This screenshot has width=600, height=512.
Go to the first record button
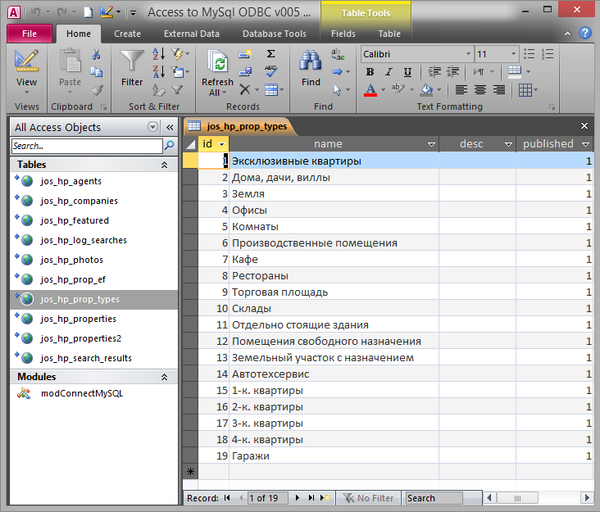tap(227, 498)
